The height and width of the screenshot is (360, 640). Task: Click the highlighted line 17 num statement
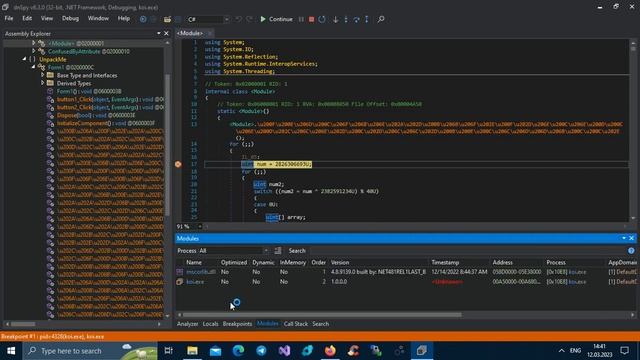[276, 164]
